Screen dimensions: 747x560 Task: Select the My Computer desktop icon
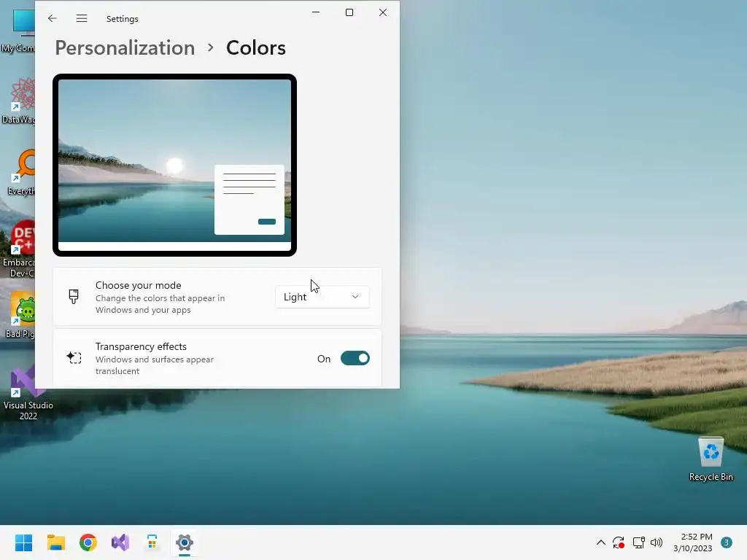coord(19,31)
